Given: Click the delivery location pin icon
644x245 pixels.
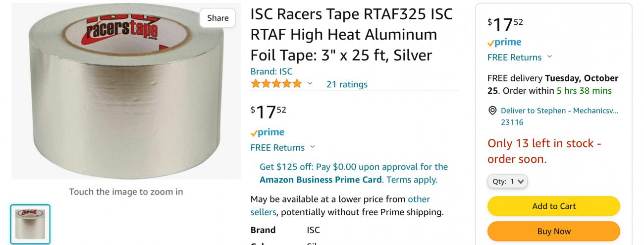Looking at the screenshot, I should click(492, 111).
